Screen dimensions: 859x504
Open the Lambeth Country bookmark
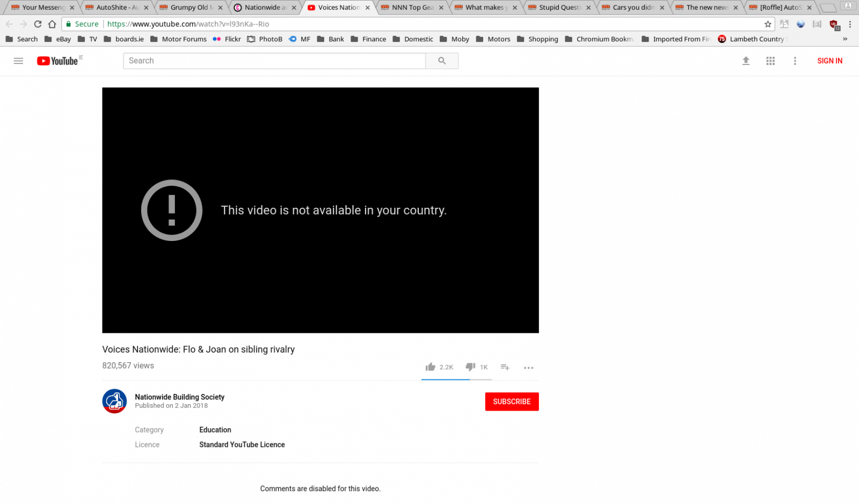(x=752, y=39)
